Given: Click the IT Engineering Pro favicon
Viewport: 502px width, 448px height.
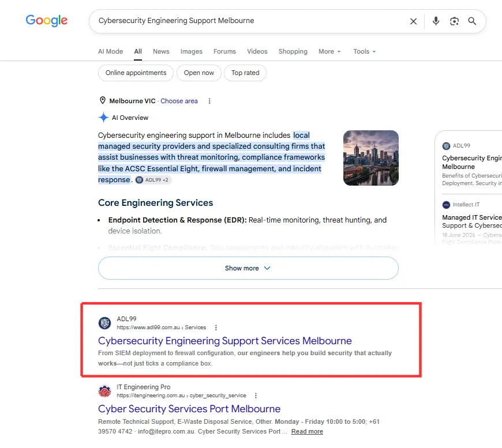Looking at the screenshot, I should click(x=104, y=391).
